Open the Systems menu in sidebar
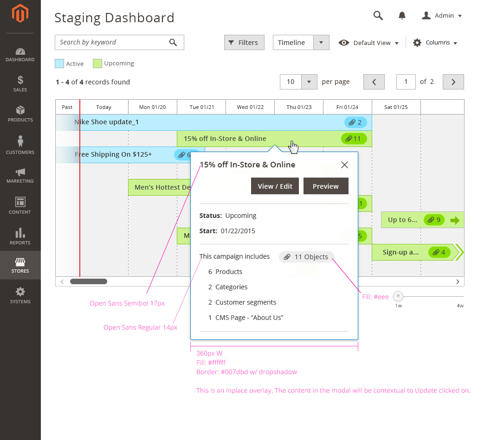Image resolution: width=504 pixels, height=440 pixels. [20, 295]
